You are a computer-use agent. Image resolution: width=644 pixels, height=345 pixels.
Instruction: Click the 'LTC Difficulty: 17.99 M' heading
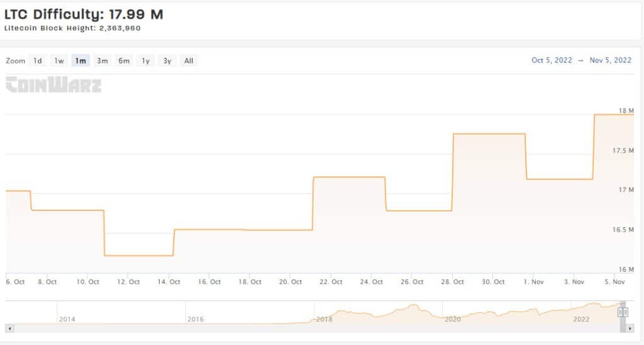tap(84, 14)
